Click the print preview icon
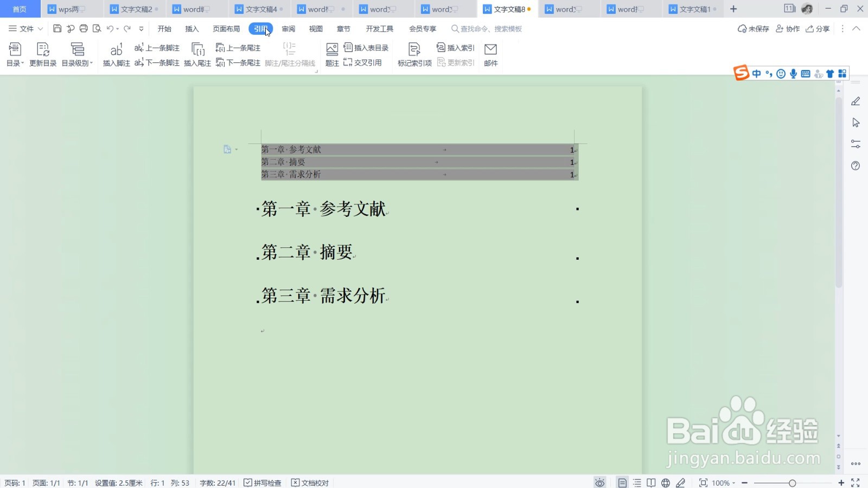The width and height of the screenshot is (868, 488). 97,29
